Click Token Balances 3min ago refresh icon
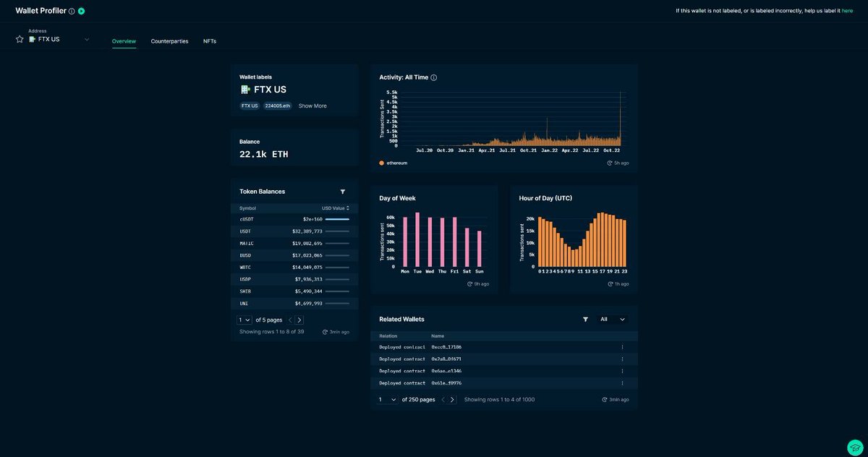The height and width of the screenshot is (457, 868). pyautogui.click(x=325, y=332)
